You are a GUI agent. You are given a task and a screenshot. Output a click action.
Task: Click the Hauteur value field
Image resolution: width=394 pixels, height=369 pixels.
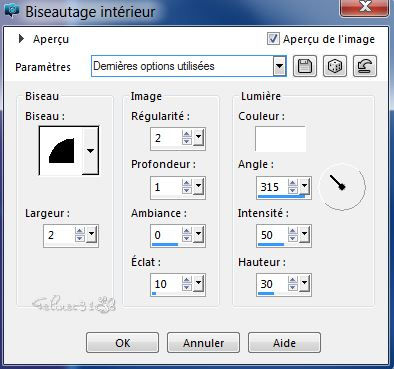(x=272, y=284)
